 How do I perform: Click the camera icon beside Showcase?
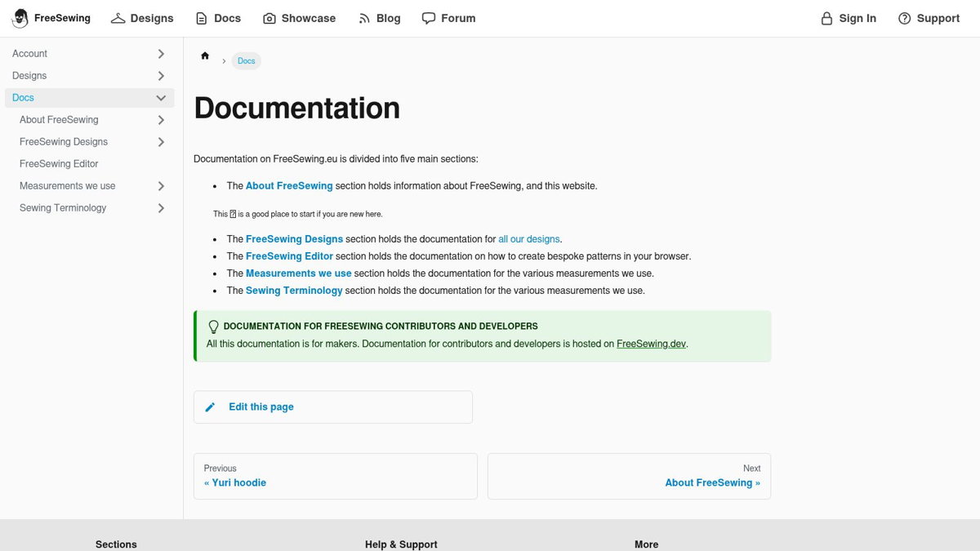click(x=269, y=18)
